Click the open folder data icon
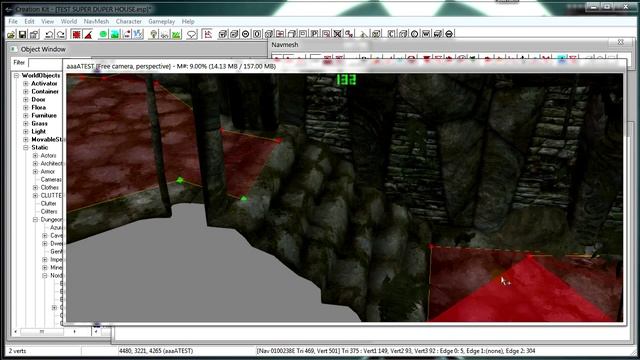This screenshot has height=360, width=640. pos(11,34)
